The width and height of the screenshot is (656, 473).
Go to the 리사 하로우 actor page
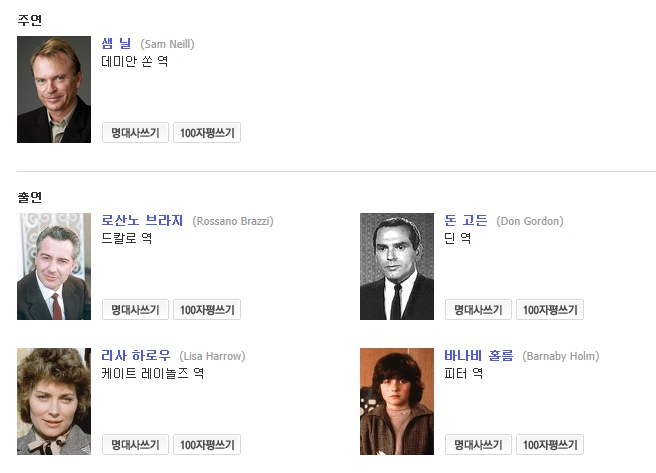[135, 356]
